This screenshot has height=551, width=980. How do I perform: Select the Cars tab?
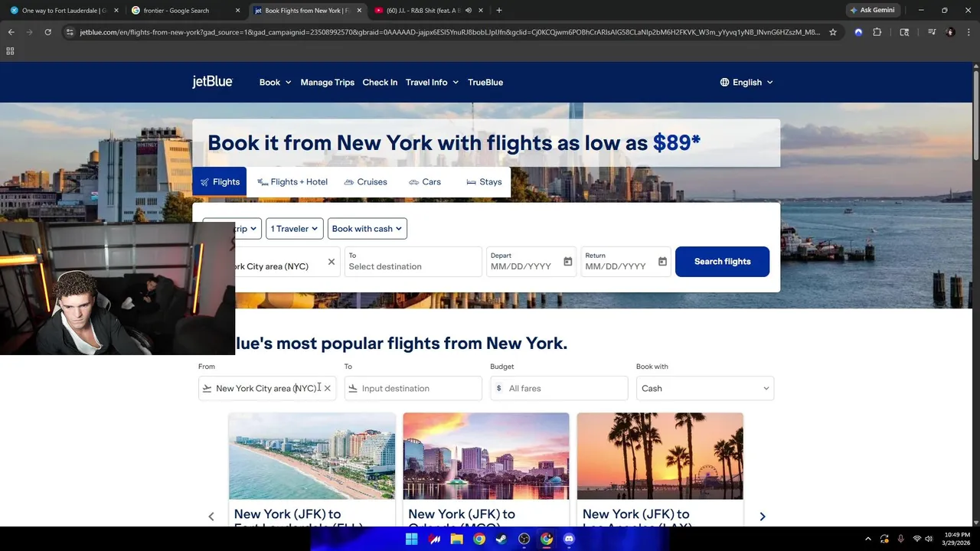click(425, 182)
